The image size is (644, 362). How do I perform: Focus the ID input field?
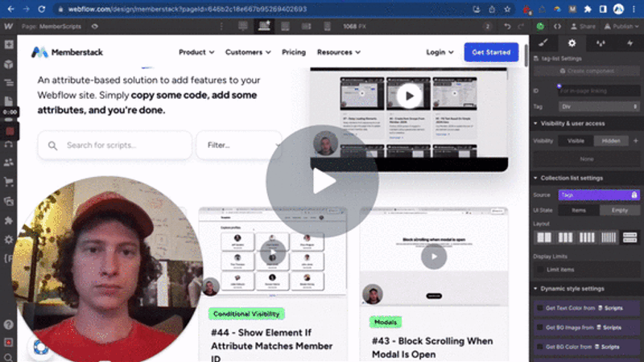click(599, 91)
